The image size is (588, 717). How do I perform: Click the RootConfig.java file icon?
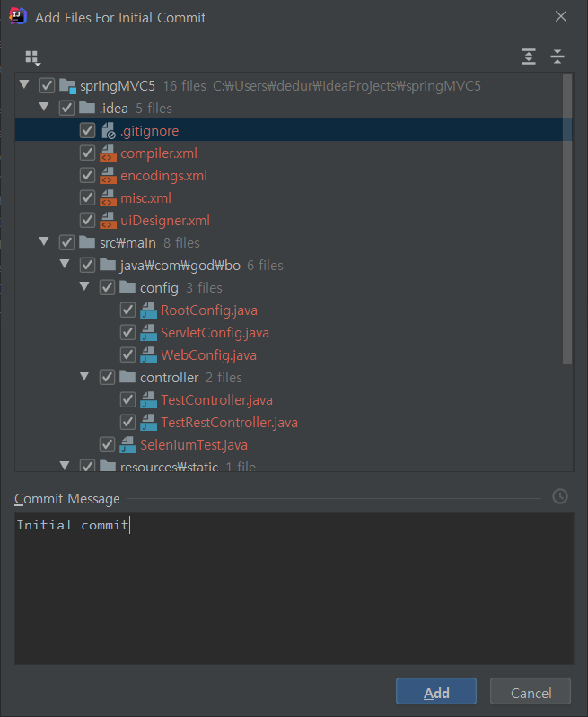[x=148, y=310]
